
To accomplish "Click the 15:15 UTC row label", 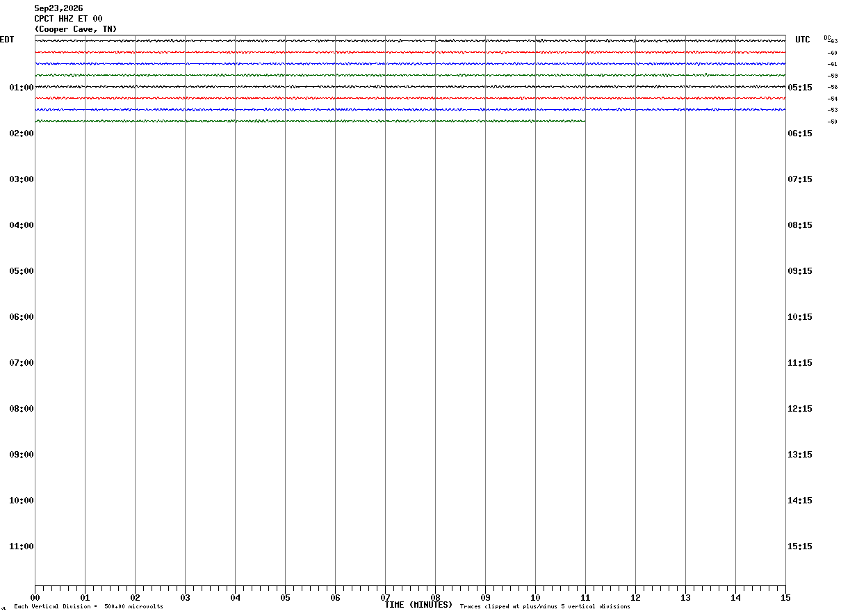I will click(x=799, y=546).
